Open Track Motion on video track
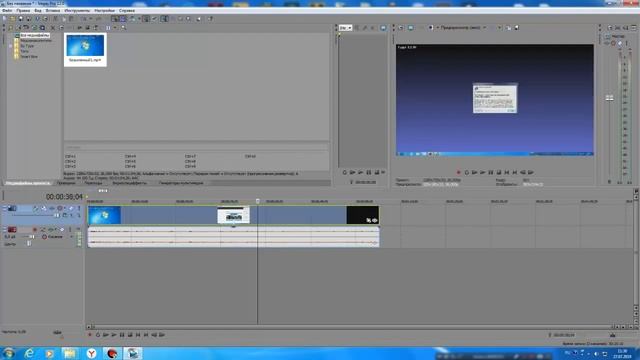The width and height of the screenshot is (640, 360). (x=44, y=209)
